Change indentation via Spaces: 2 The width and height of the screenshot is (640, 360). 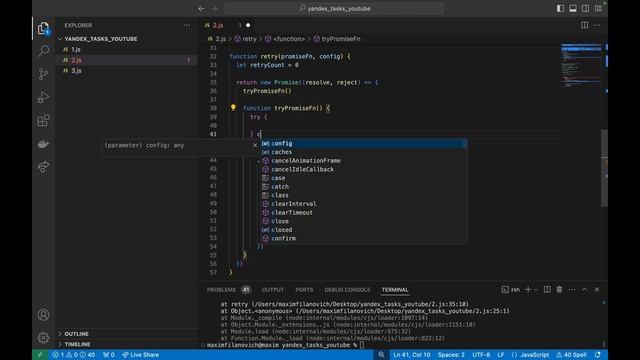[x=451, y=355]
